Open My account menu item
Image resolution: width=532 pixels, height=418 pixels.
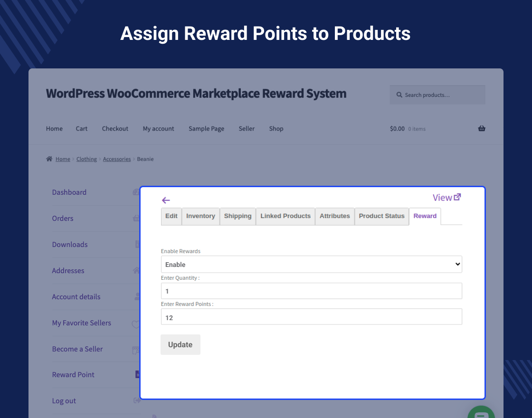pos(159,129)
